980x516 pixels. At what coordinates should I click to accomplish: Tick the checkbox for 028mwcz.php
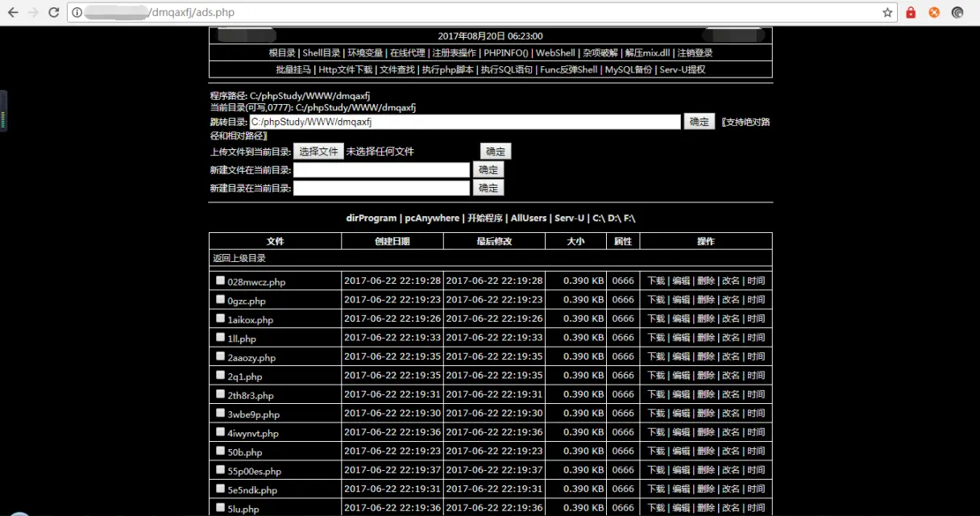221,281
